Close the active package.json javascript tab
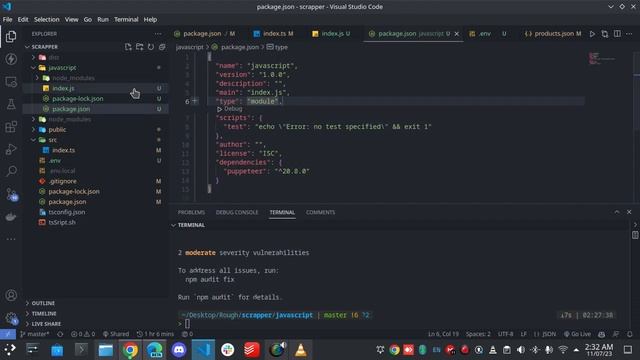 pyautogui.click(x=457, y=34)
